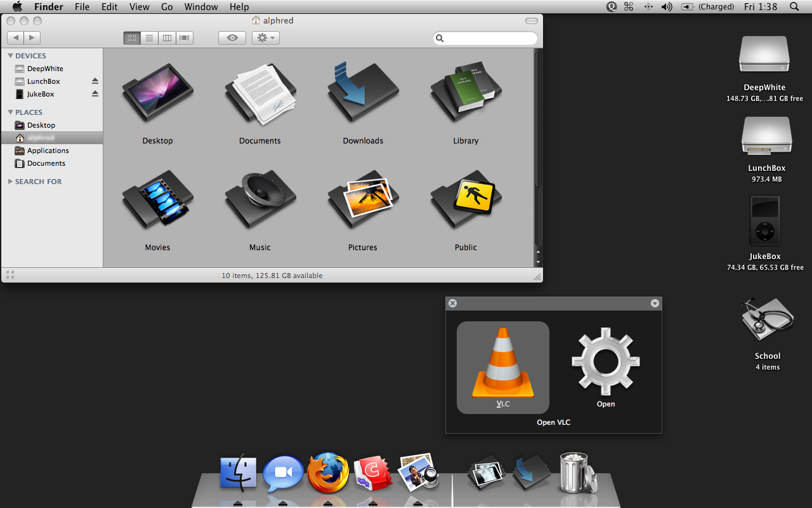Open the Window menu
Image resolution: width=812 pixels, height=508 pixels.
pos(200,7)
